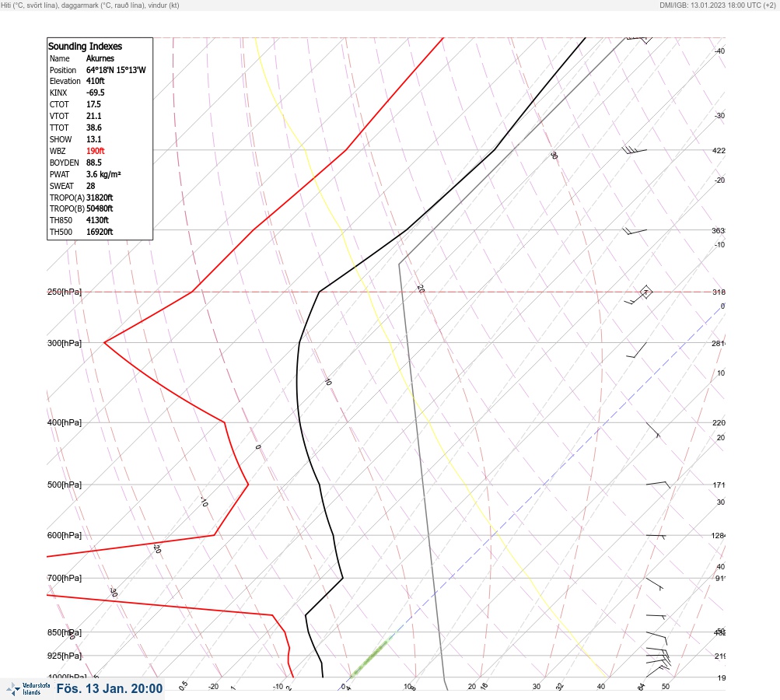Click the '925[hPa]' pressure label
Image resolution: width=780 pixels, height=700 pixels.
point(65,656)
